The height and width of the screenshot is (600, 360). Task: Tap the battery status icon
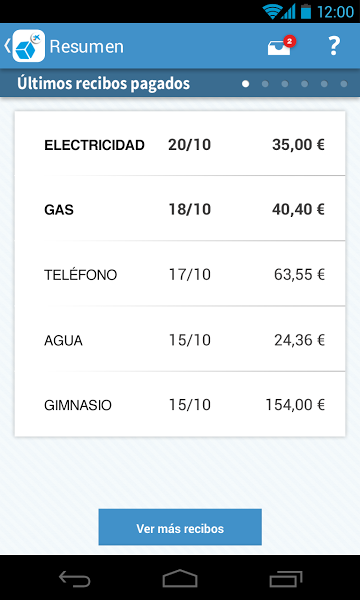(306, 11)
